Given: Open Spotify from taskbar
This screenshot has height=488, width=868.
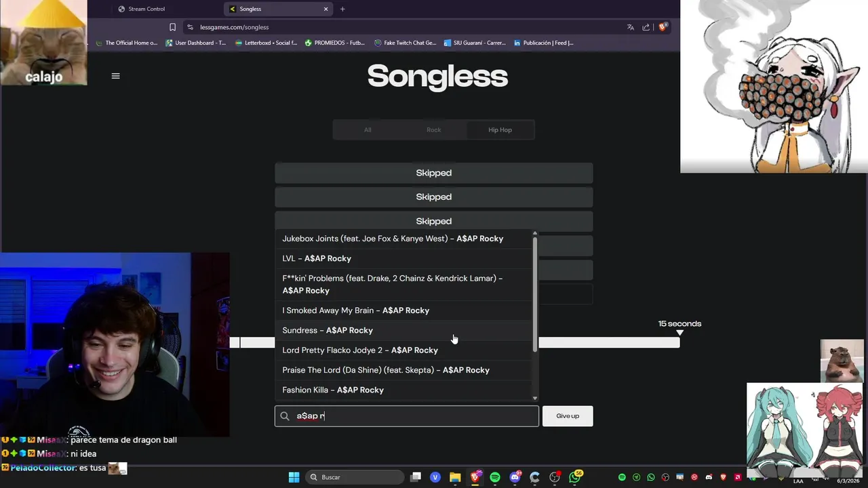Looking at the screenshot, I should 495,477.
